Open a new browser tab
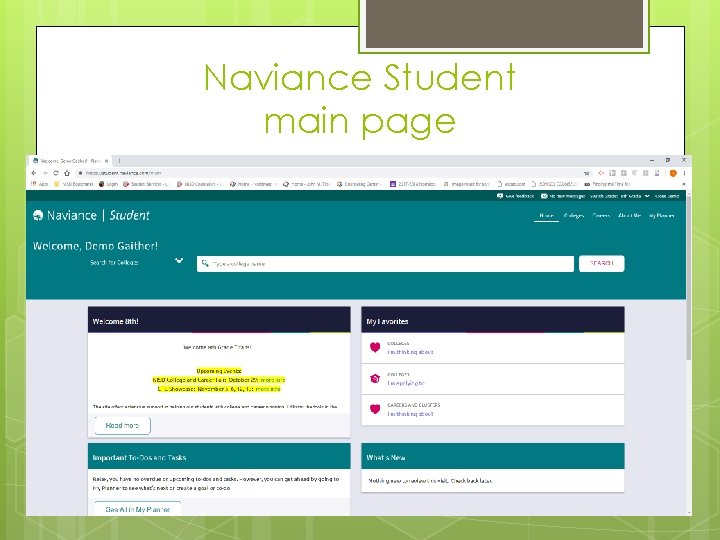Screen dimensions: 720x540 [x=119, y=161]
